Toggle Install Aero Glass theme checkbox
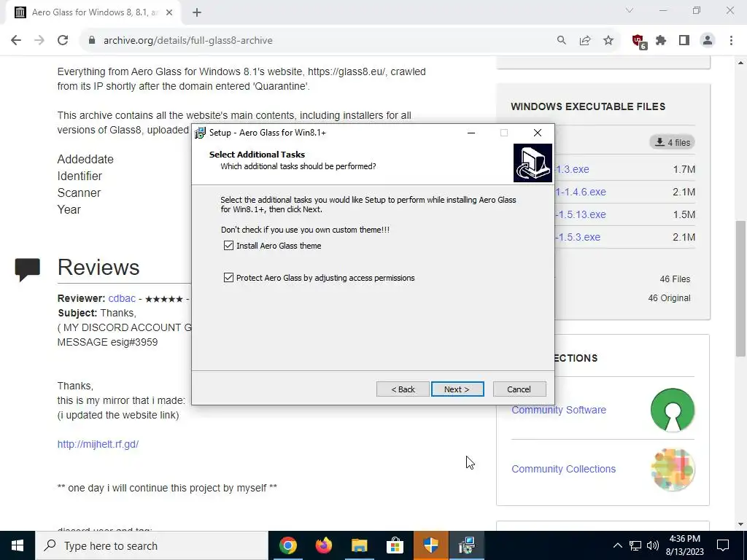 (x=228, y=246)
